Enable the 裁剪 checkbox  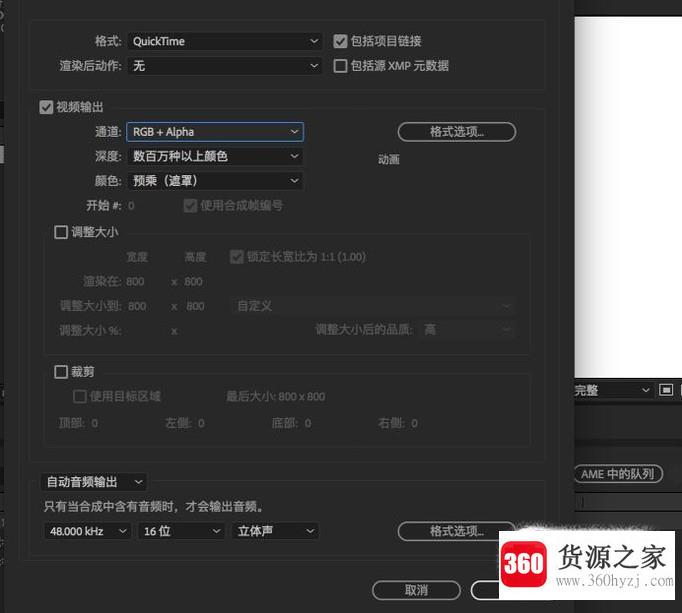click(61, 372)
